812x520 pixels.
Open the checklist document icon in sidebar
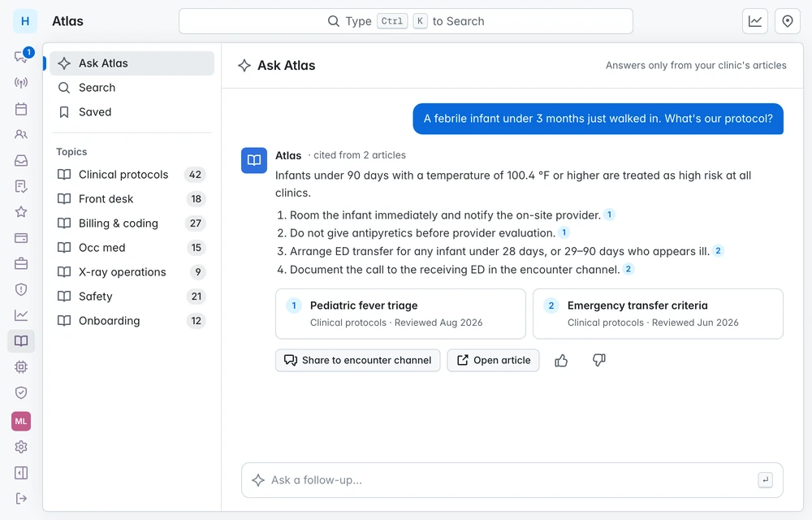[x=21, y=186]
